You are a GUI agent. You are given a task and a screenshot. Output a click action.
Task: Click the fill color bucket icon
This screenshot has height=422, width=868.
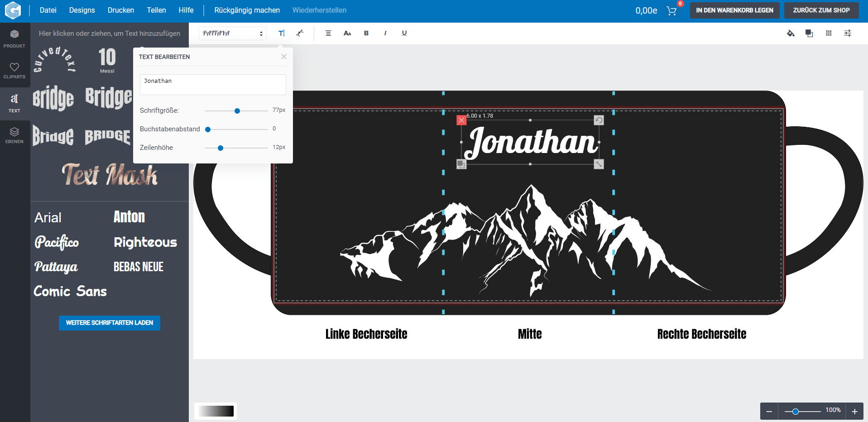point(791,33)
